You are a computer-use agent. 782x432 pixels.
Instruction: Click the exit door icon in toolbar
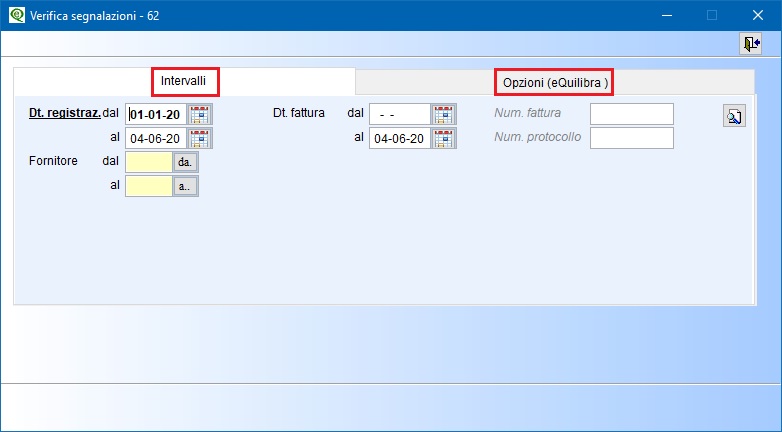point(750,44)
